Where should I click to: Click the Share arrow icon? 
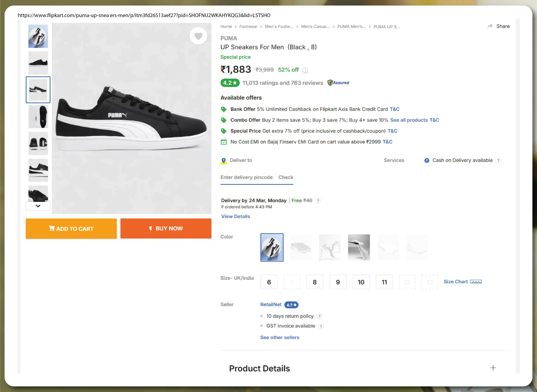(x=490, y=26)
